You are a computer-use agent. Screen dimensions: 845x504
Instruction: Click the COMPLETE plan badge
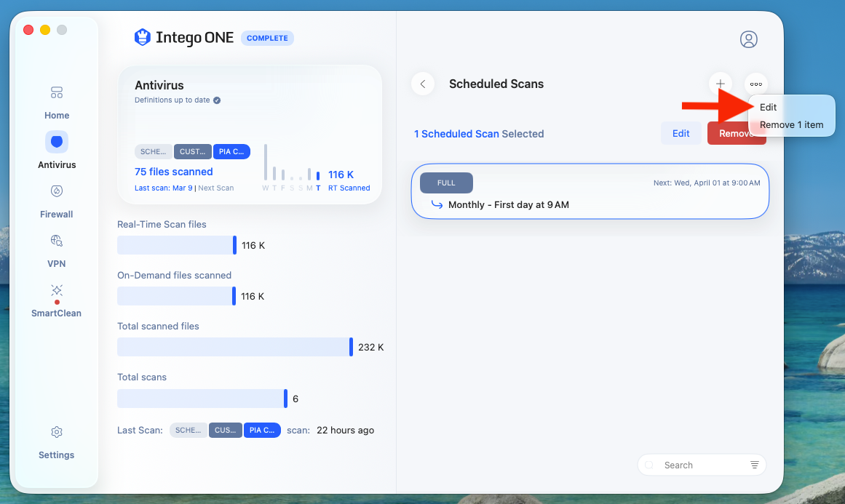[267, 39]
